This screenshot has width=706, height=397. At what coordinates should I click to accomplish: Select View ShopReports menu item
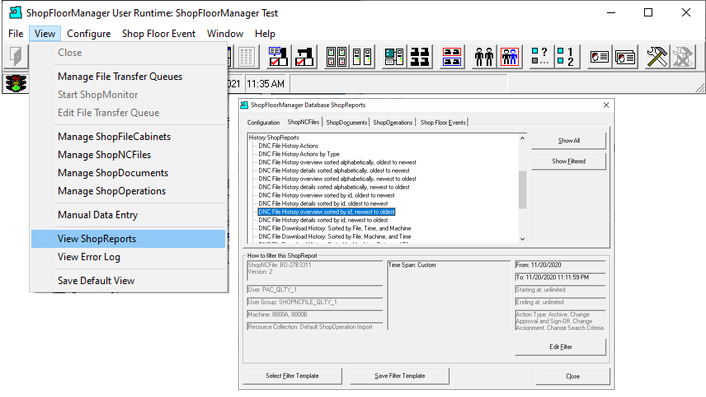point(128,239)
